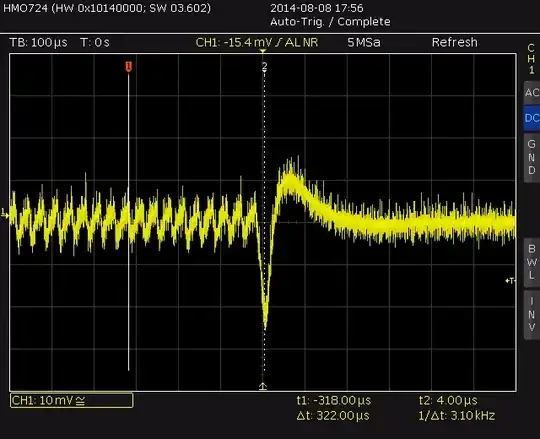Click channel 1 ground level indicator

click(5, 214)
